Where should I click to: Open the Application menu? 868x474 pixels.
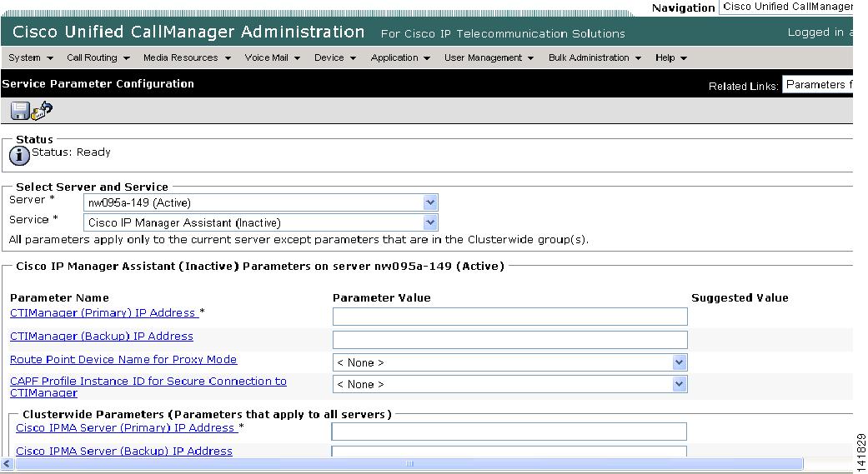pyautogui.click(x=399, y=57)
